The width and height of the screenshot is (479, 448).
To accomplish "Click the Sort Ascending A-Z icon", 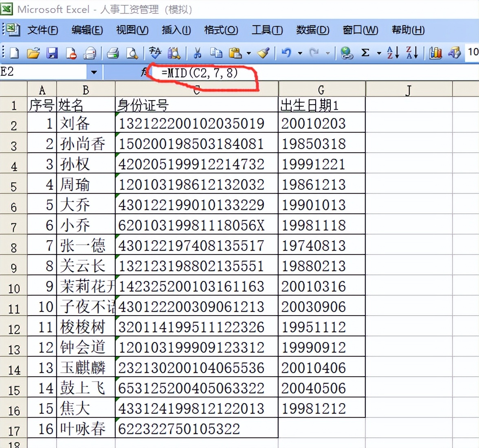I will (393, 53).
